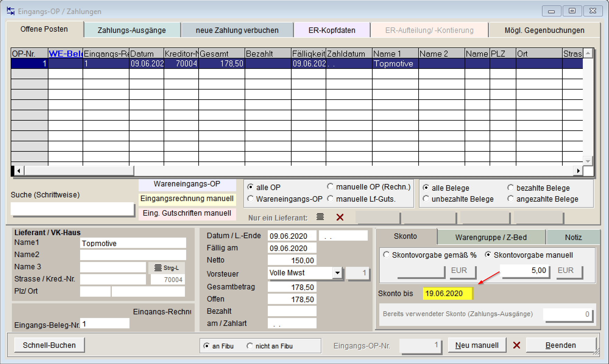
Task: Click the 178,50 Gesamt table cell
Action: [222, 63]
